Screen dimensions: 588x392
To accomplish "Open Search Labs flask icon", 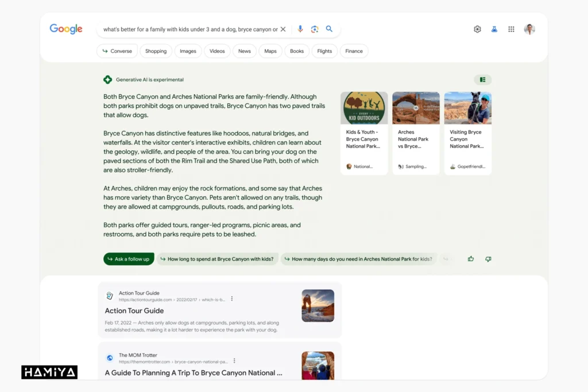I will [x=494, y=29].
